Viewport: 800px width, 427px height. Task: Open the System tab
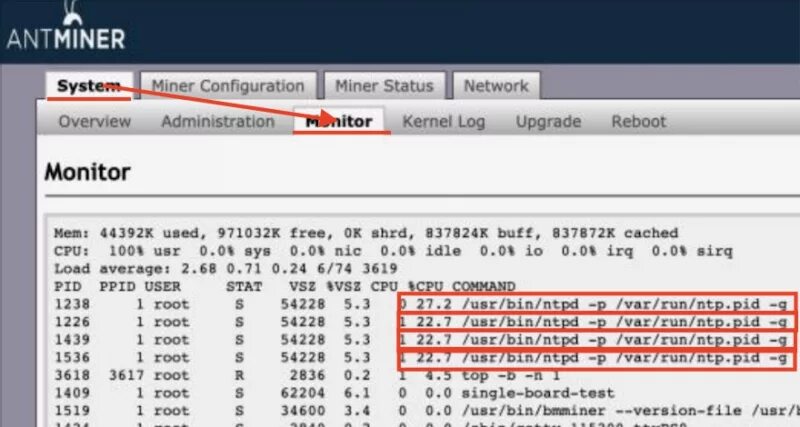(x=89, y=86)
